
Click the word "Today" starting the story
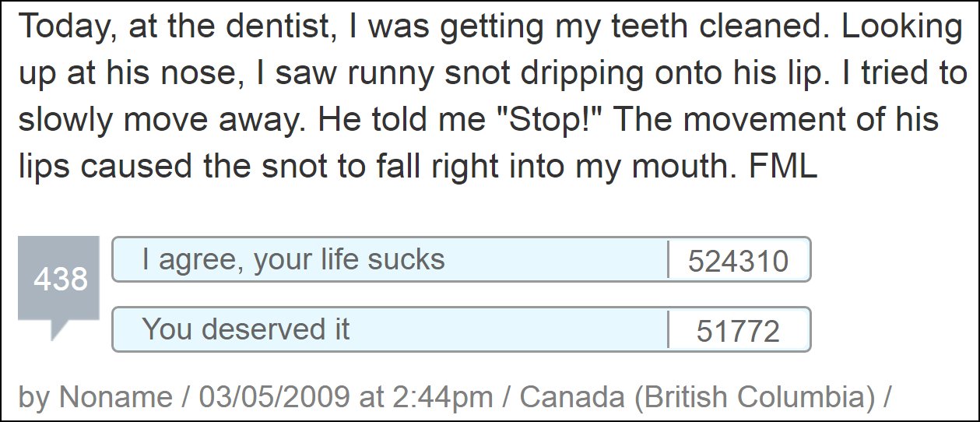point(59,29)
